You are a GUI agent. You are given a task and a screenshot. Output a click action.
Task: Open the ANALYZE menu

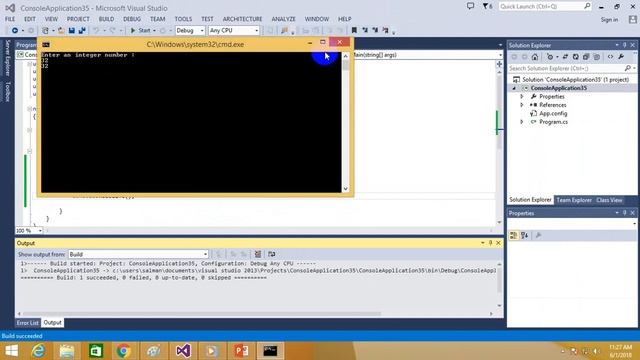283,19
